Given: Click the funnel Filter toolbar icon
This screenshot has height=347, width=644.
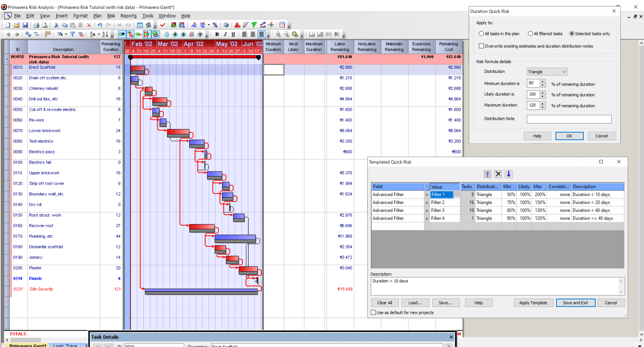Looking at the screenshot, I should point(72,34).
